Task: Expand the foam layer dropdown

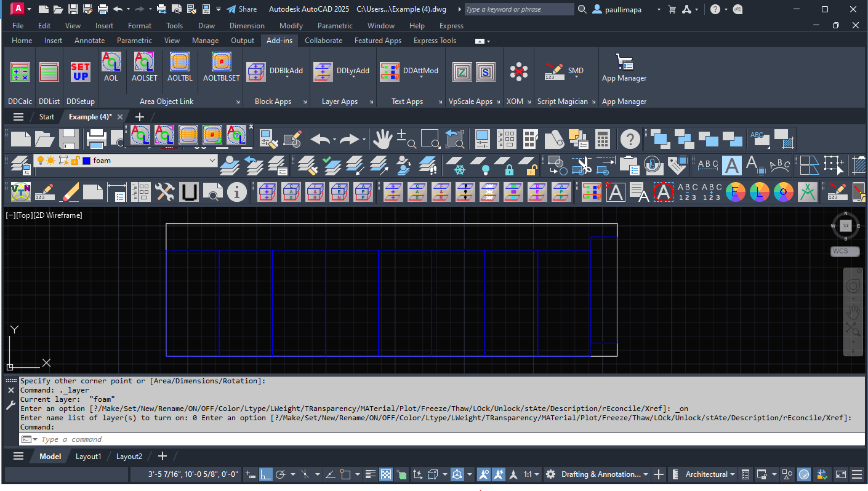Action: tap(212, 161)
